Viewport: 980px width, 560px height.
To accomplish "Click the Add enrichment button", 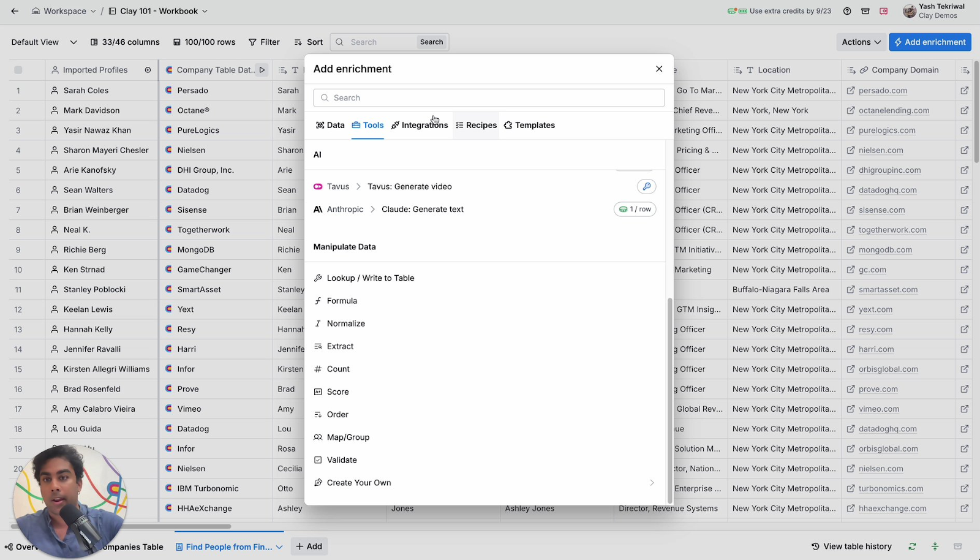I will point(930,42).
